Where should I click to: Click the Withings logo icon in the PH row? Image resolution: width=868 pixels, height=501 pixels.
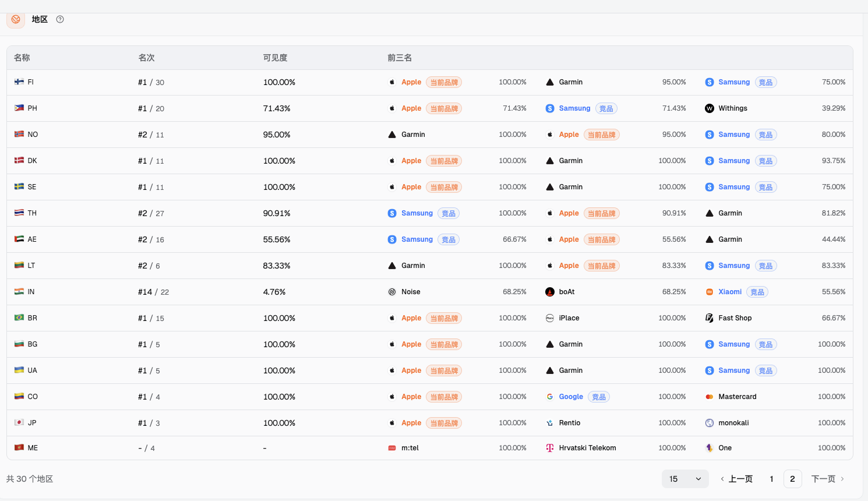(710, 108)
